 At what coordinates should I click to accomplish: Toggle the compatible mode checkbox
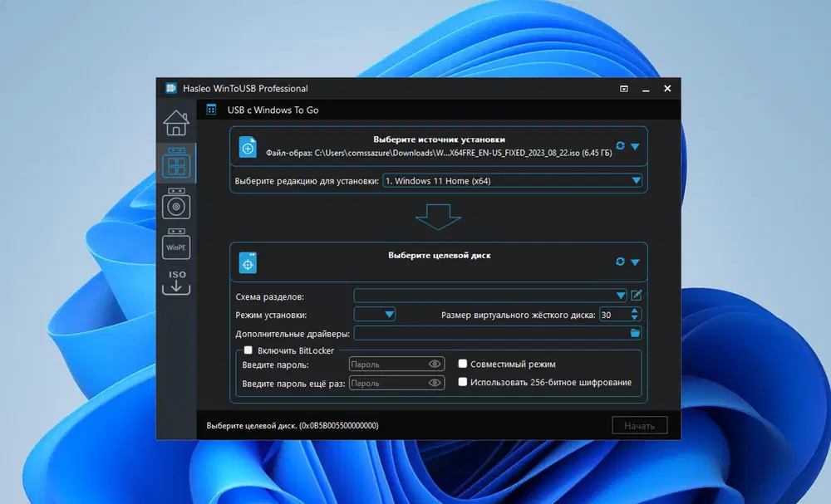coord(463,364)
